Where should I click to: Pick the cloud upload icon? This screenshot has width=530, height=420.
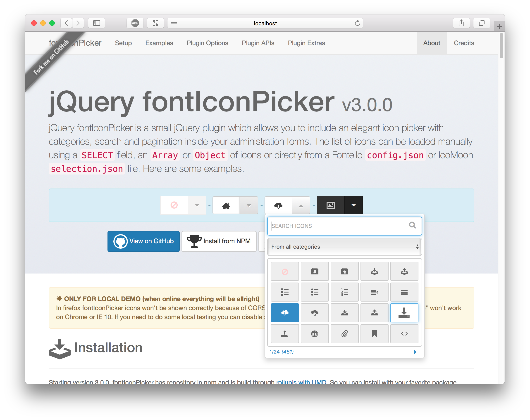pyautogui.click(x=314, y=313)
